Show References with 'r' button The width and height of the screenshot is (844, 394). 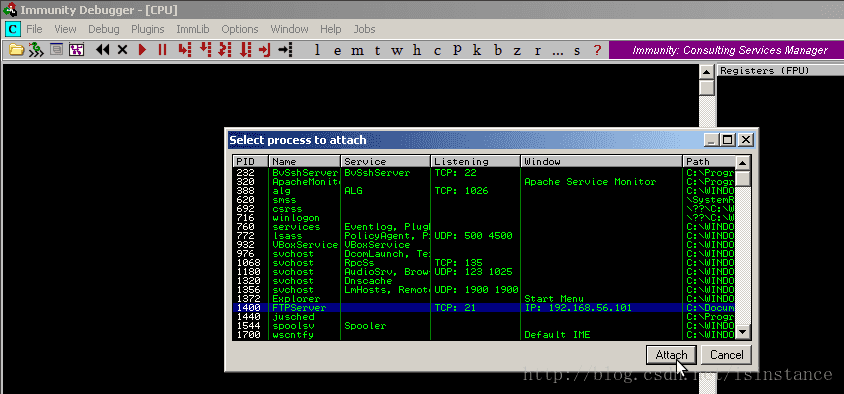click(537, 51)
